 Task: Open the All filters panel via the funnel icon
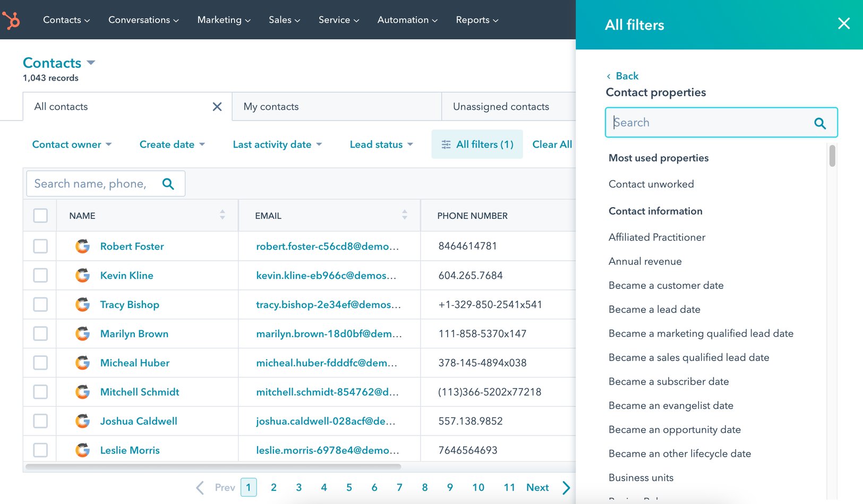coord(446,144)
